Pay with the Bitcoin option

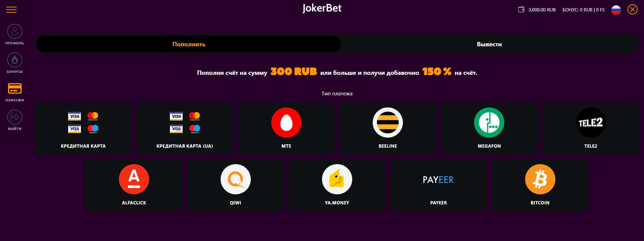[x=540, y=180]
